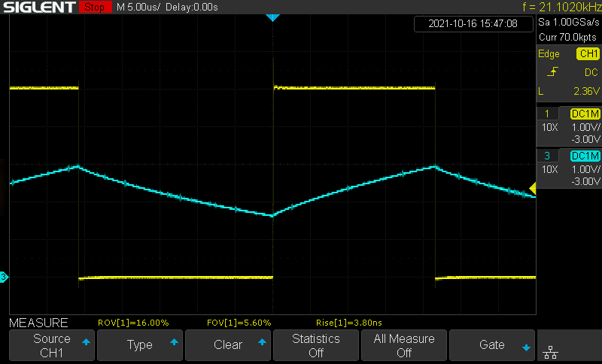Click the Edge trigger type label
Image resolution: width=602 pixels, height=364 pixels.
tap(549, 54)
